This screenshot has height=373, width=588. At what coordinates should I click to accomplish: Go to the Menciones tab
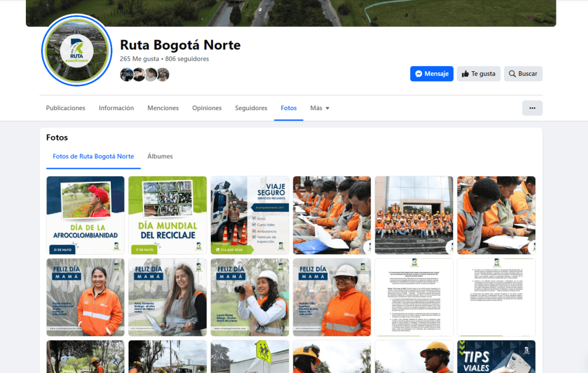tap(163, 108)
